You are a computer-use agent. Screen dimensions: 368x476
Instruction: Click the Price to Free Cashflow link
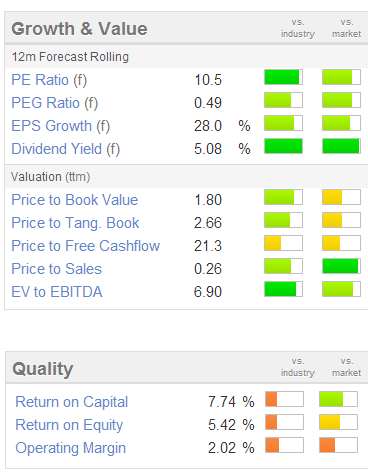(86, 246)
